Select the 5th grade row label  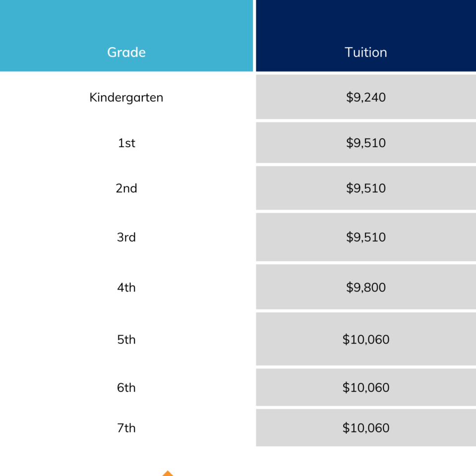(126, 340)
